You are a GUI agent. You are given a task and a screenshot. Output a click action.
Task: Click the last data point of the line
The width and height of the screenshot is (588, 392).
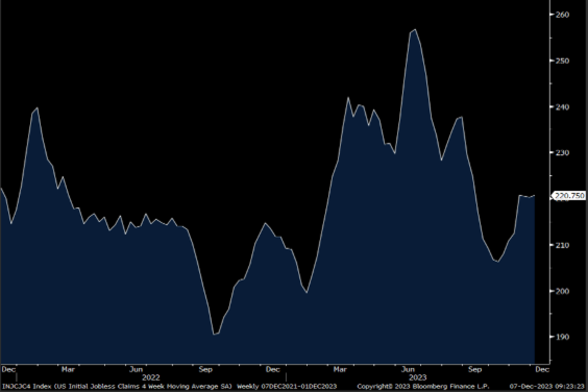coord(534,196)
